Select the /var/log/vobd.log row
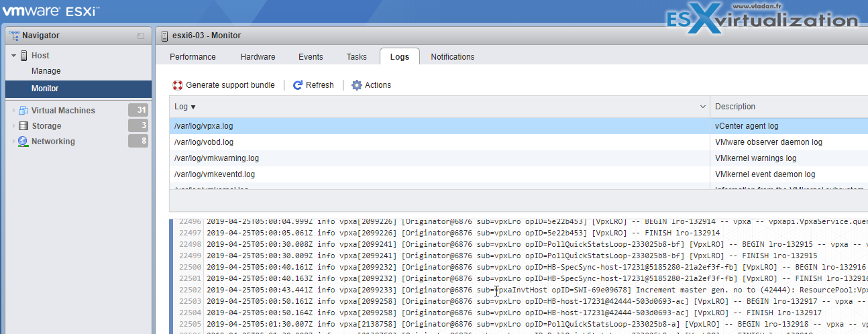868x334 pixels. point(519,142)
